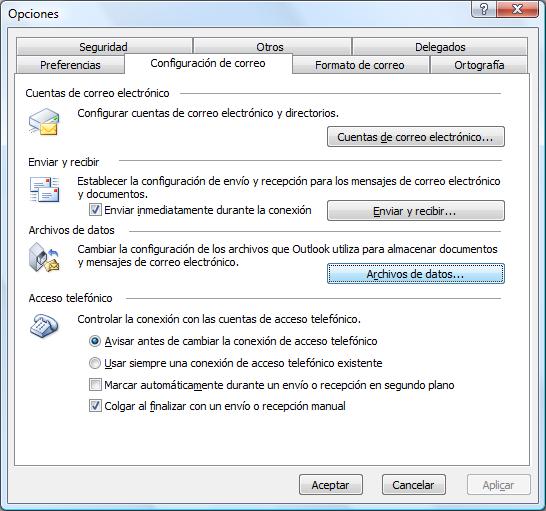Close the Opciones dialog window

(518, 9)
